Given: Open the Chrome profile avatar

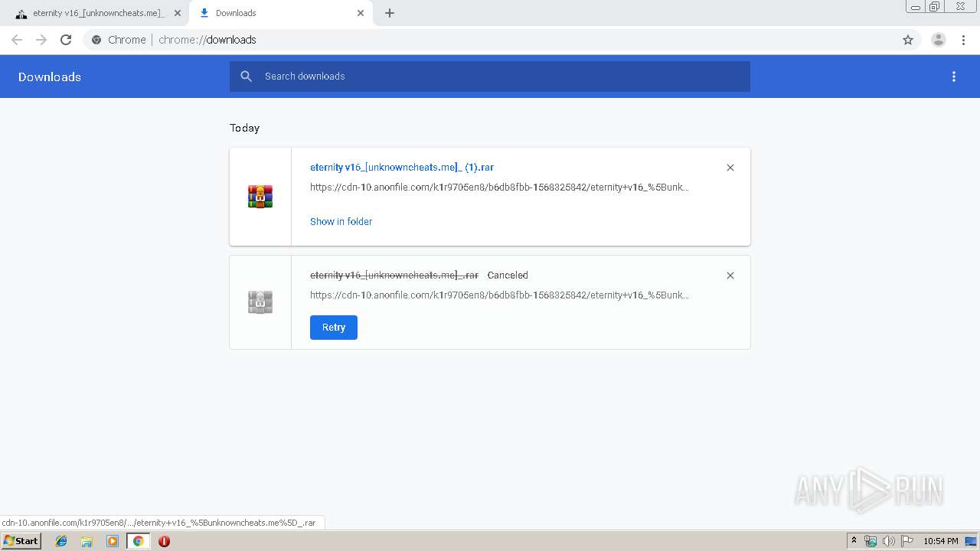Looking at the screenshot, I should coord(939,40).
